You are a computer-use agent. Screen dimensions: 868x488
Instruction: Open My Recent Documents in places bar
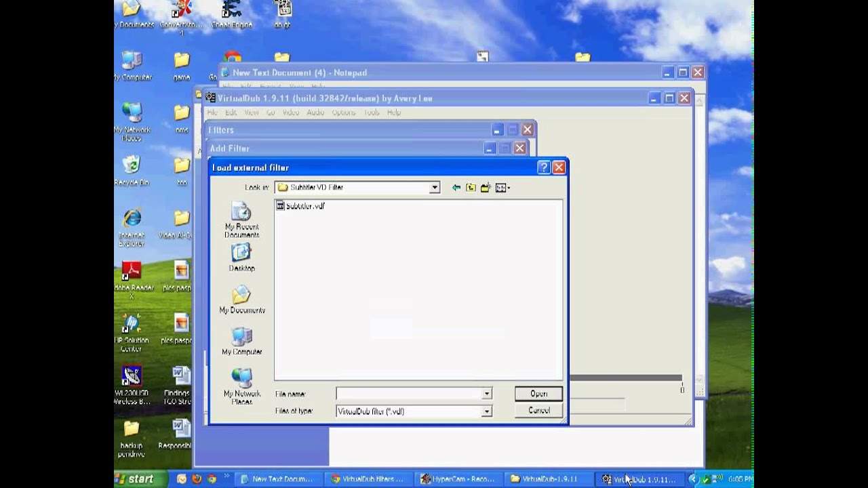(241, 220)
